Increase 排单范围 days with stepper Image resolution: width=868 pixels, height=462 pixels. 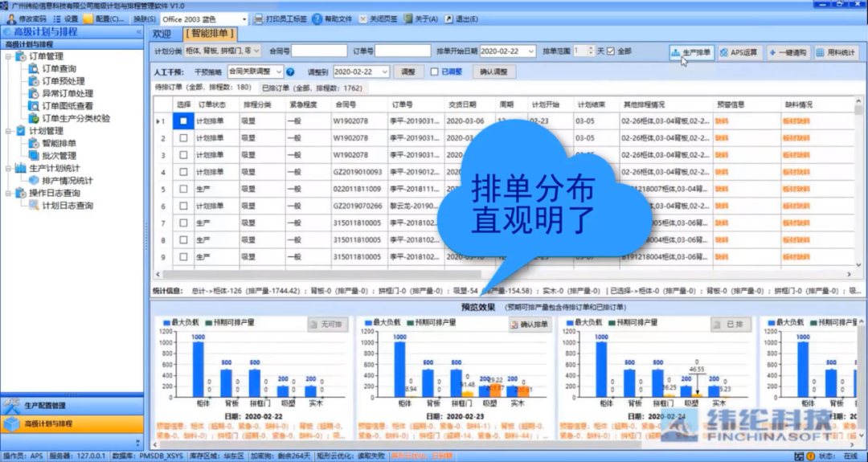[x=591, y=48]
